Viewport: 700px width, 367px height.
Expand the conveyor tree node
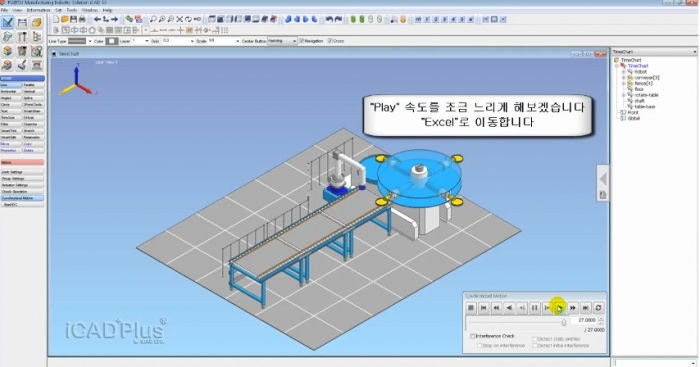click(x=624, y=77)
